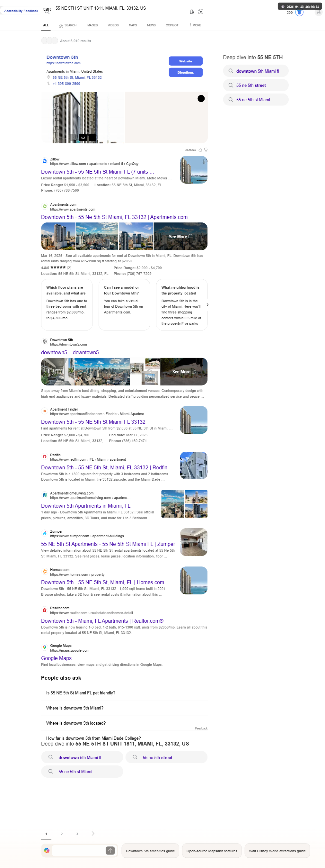This screenshot has height=868, width=325.
Task: Click the thumbs down feedback icon
Action: 206,150
